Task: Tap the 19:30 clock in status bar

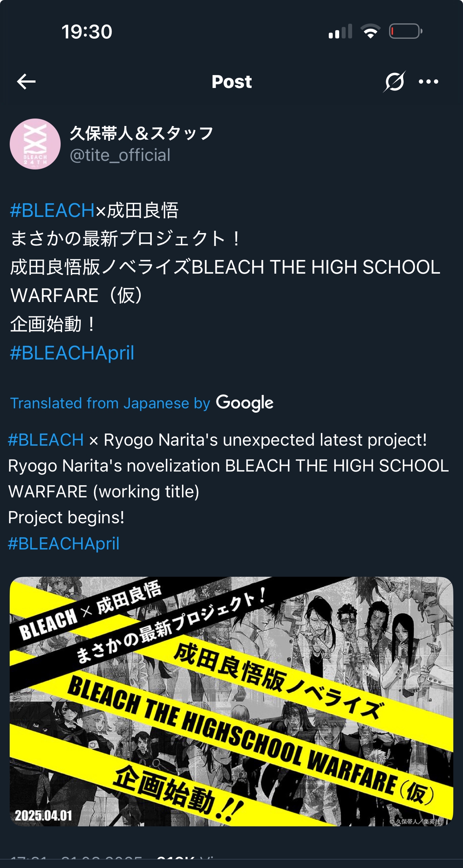Action: (x=87, y=32)
